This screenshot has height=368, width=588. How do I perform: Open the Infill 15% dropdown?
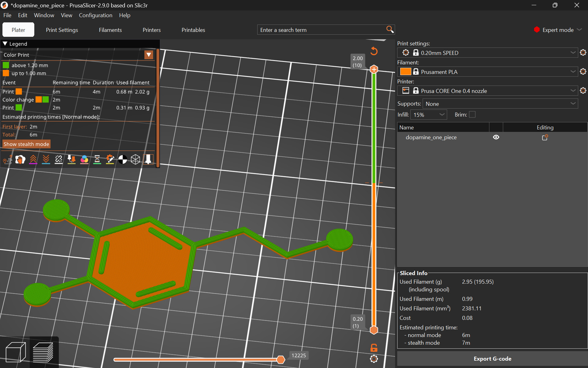pos(429,115)
